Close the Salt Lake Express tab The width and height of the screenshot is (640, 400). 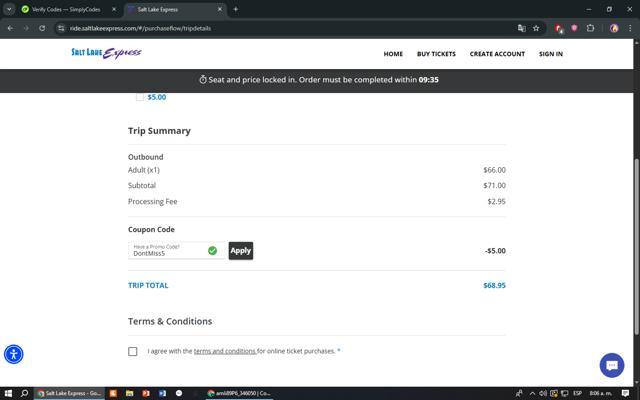tap(220, 9)
